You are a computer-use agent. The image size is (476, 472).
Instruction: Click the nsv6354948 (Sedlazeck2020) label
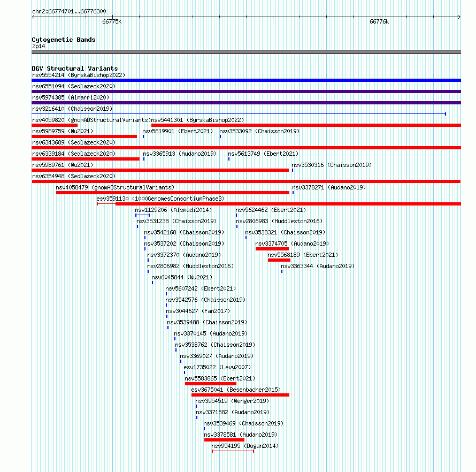74,176
